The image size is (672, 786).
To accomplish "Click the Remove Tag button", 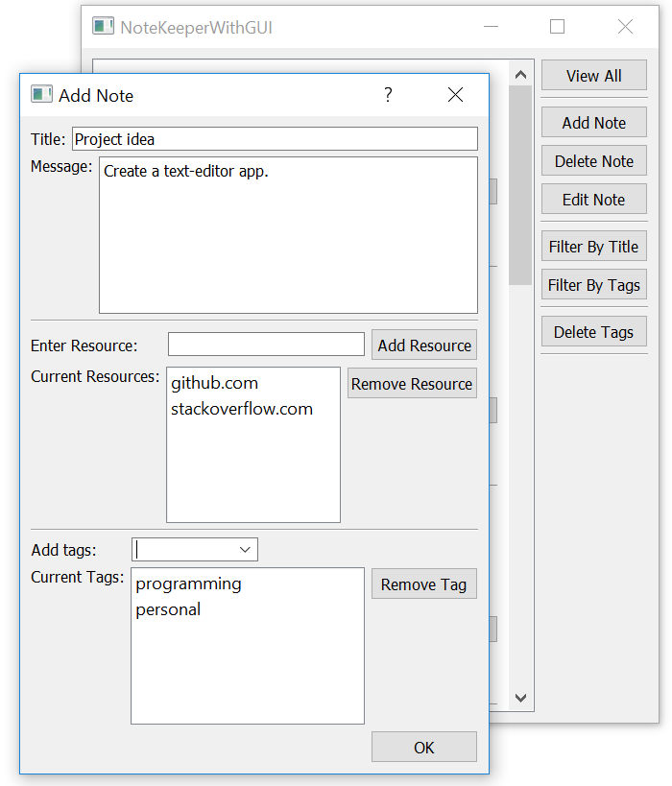I will pos(424,584).
